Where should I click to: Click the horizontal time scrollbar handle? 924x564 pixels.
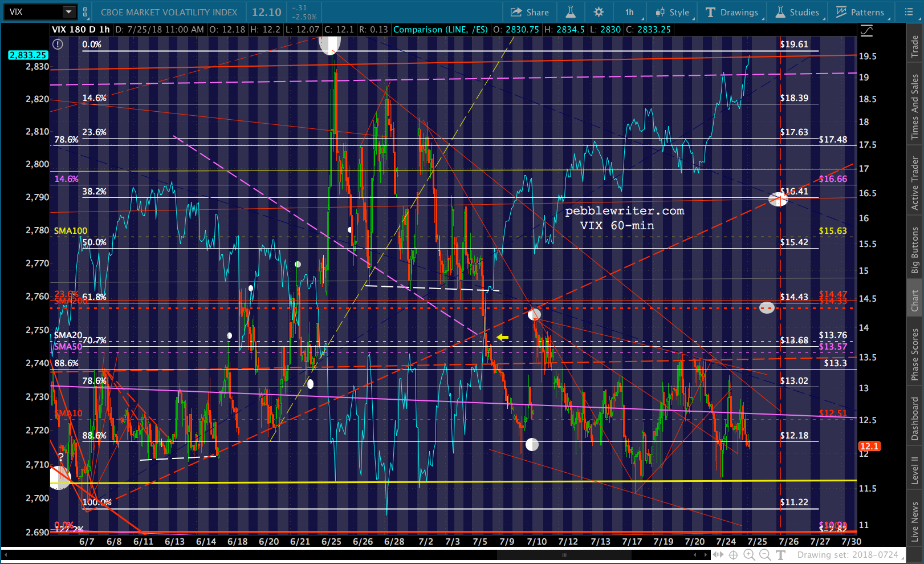click(x=564, y=555)
